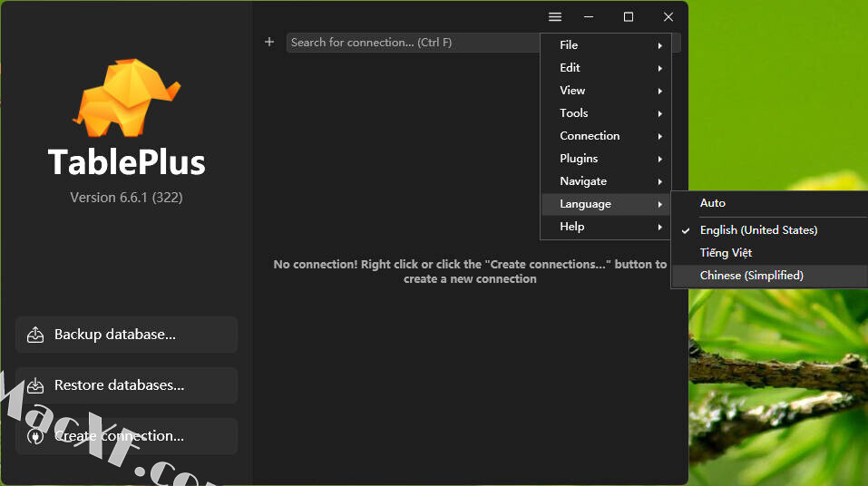Click the No connection! message text
Screen dimensions: 868x486
click(x=470, y=272)
